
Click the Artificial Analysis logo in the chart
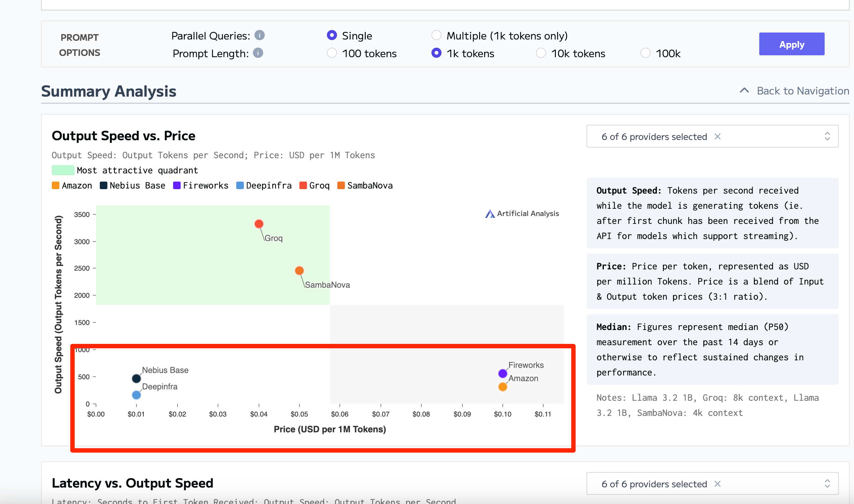[522, 213]
